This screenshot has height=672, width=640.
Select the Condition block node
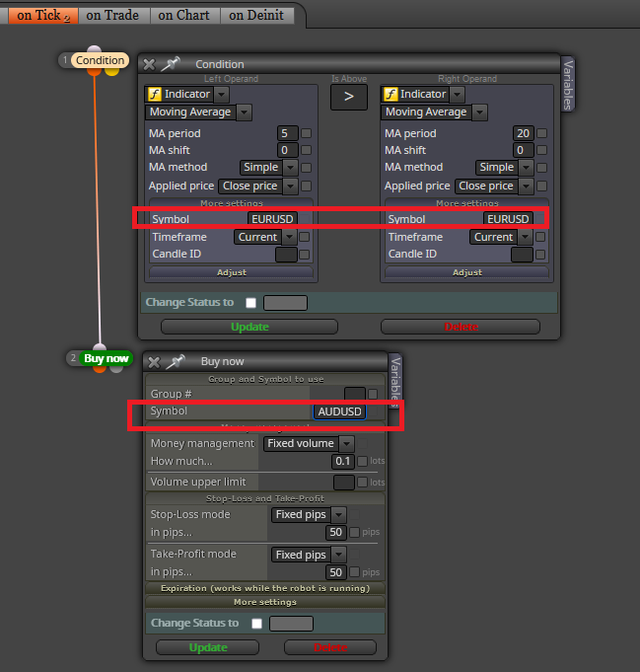(101, 60)
